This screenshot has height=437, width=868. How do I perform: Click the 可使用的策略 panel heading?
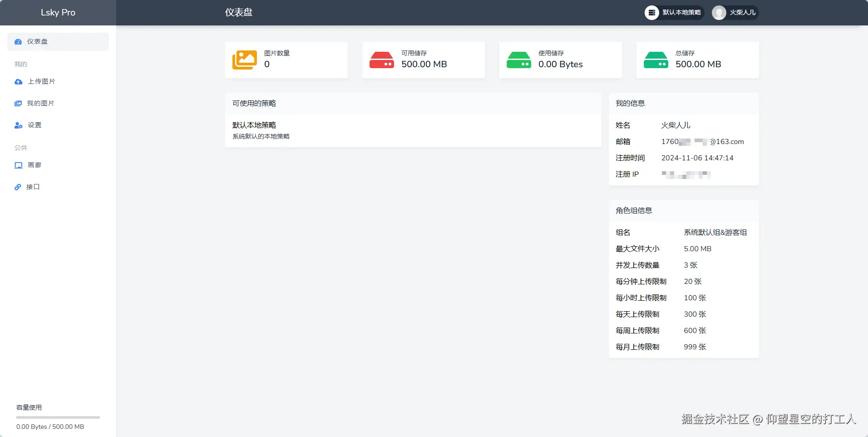click(x=254, y=104)
